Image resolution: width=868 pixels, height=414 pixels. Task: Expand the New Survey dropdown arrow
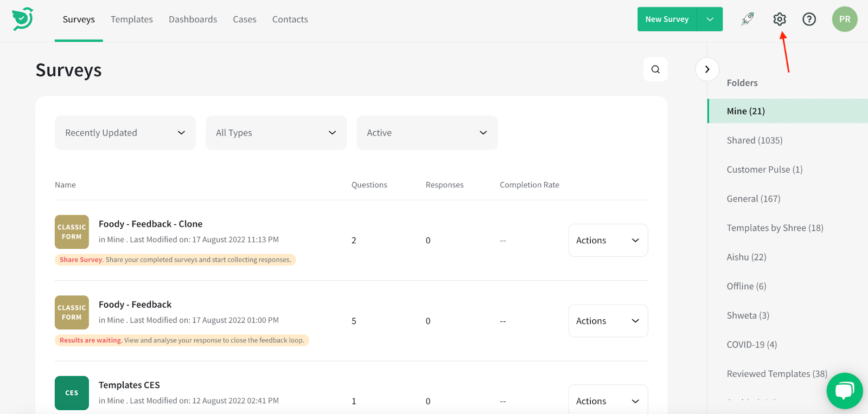click(x=710, y=19)
